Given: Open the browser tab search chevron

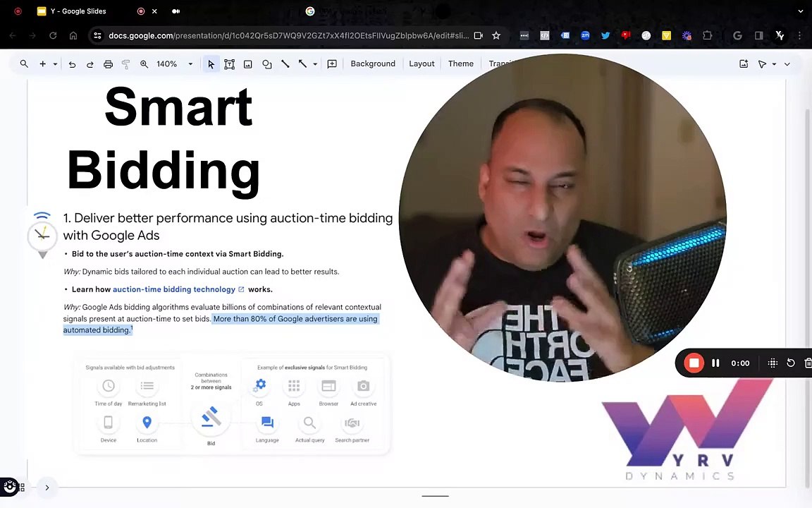Looking at the screenshot, I should (801, 11).
